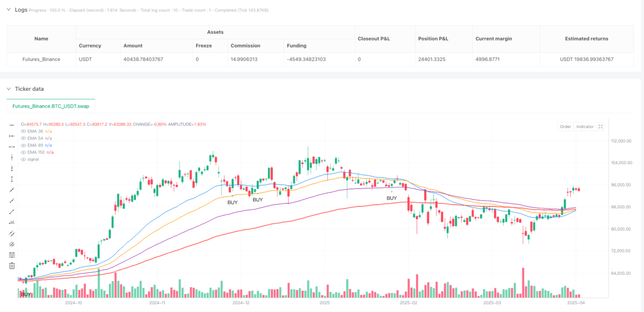
Task: Open the Order panel button
Action: point(565,126)
